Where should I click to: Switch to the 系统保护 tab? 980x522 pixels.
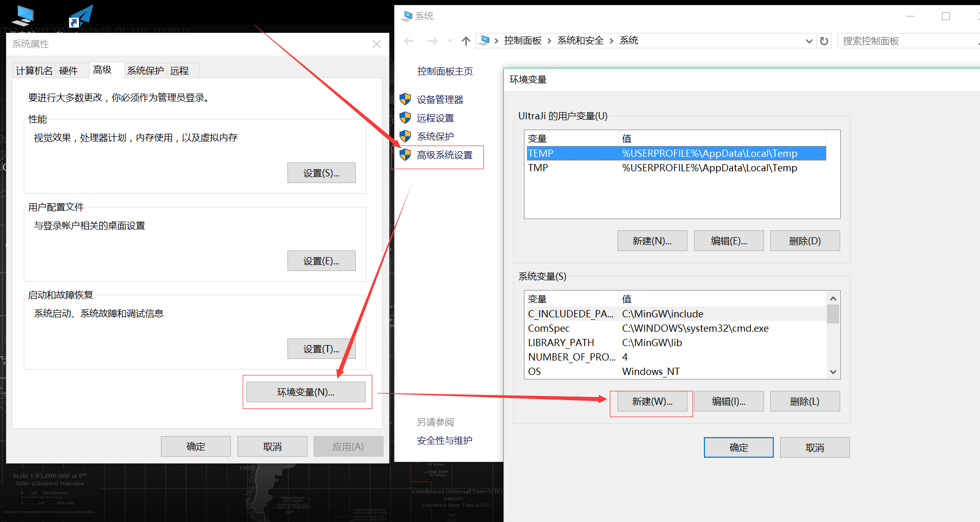coord(146,70)
